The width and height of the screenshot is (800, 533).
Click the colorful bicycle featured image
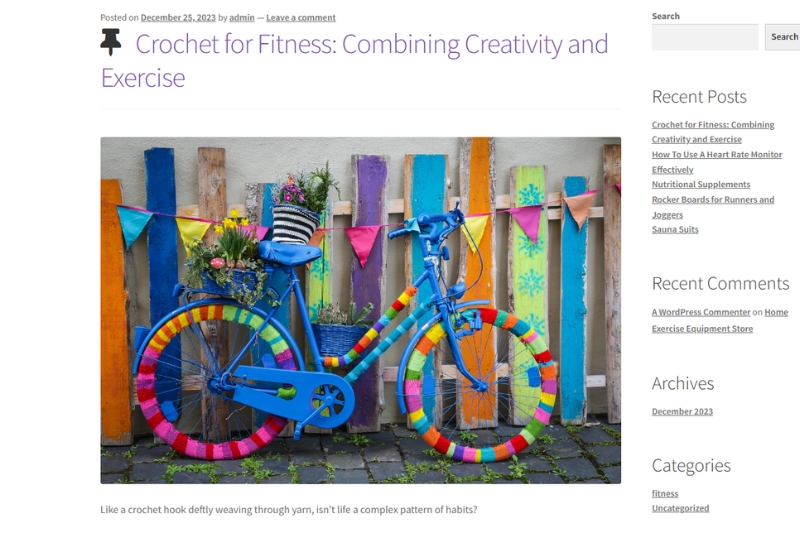pyautogui.click(x=361, y=310)
